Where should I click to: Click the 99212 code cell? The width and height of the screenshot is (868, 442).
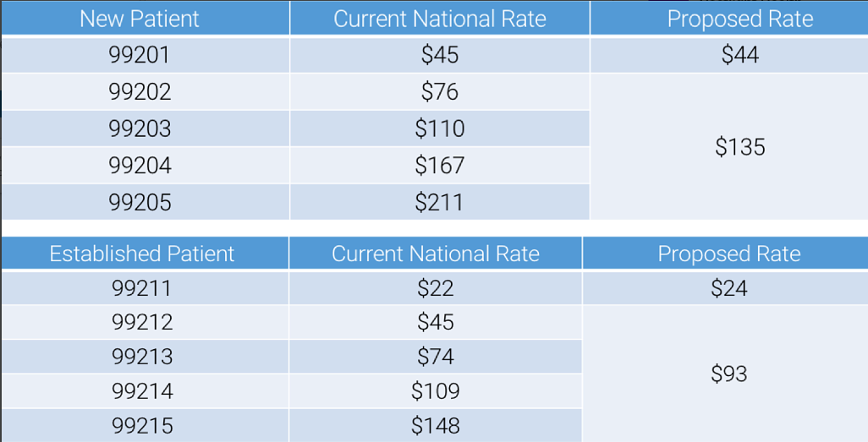141,322
